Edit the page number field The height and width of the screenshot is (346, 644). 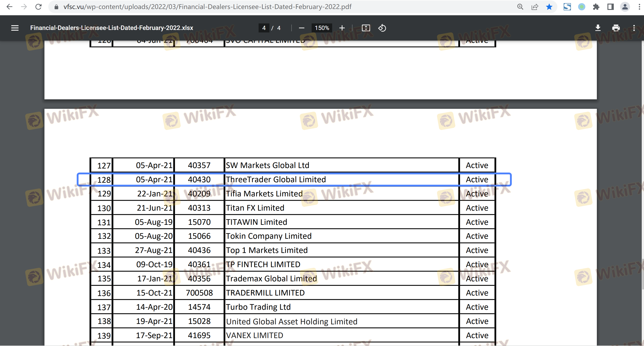[x=264, y=28]
